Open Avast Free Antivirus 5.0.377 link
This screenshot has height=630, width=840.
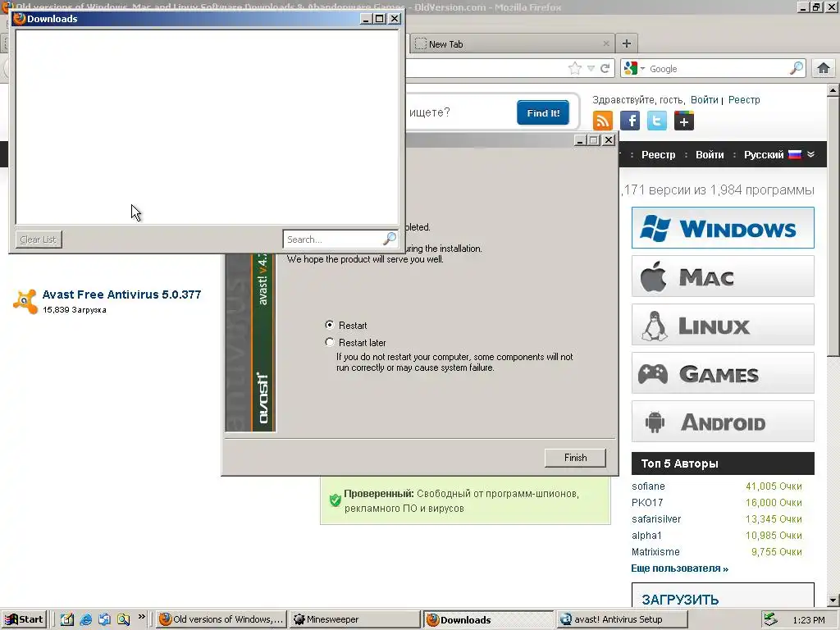pyautogui.click(x=121, y=294)
